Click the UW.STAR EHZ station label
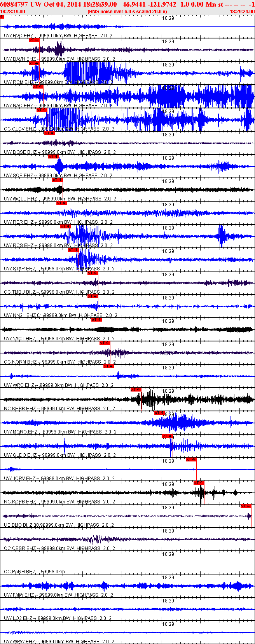 pyautogui.click(x=19, y=268)
